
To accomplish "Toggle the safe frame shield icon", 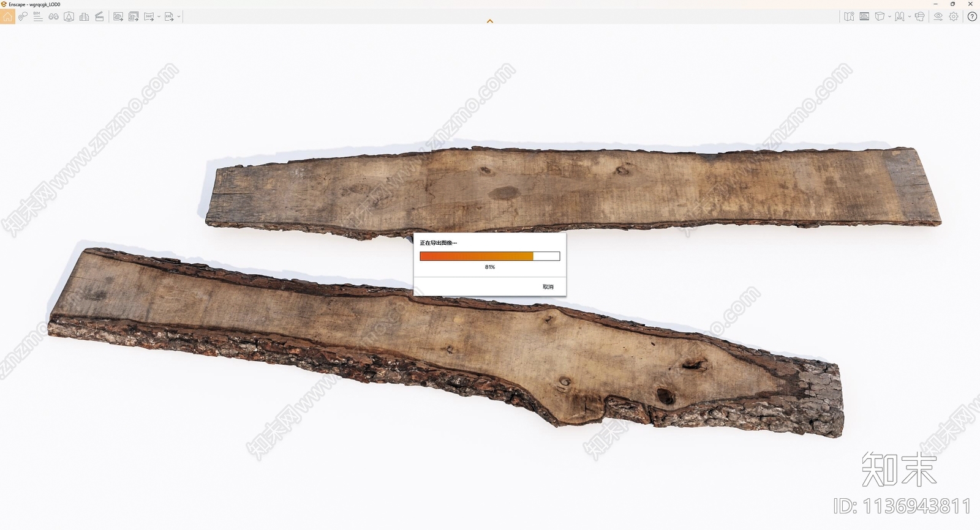I will coord(69,17).
